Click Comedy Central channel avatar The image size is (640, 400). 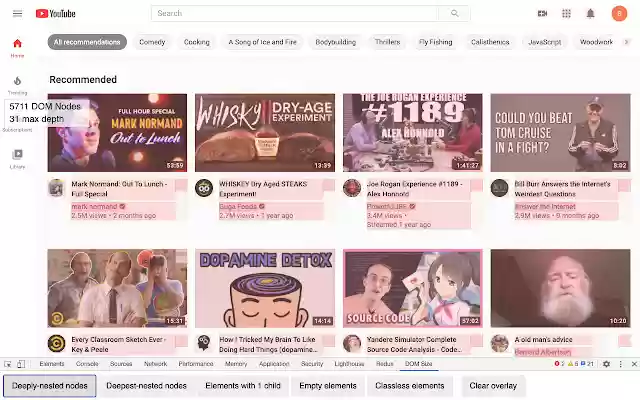point(56,343)
